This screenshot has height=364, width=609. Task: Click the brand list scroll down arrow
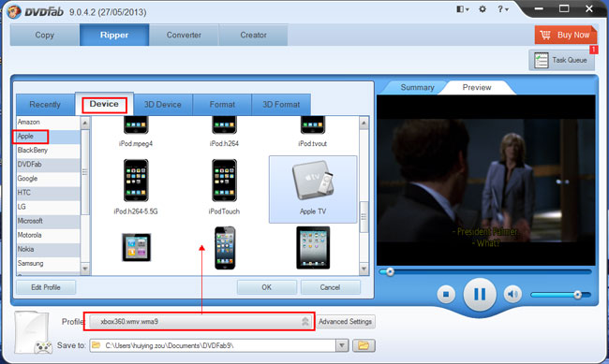85,269
